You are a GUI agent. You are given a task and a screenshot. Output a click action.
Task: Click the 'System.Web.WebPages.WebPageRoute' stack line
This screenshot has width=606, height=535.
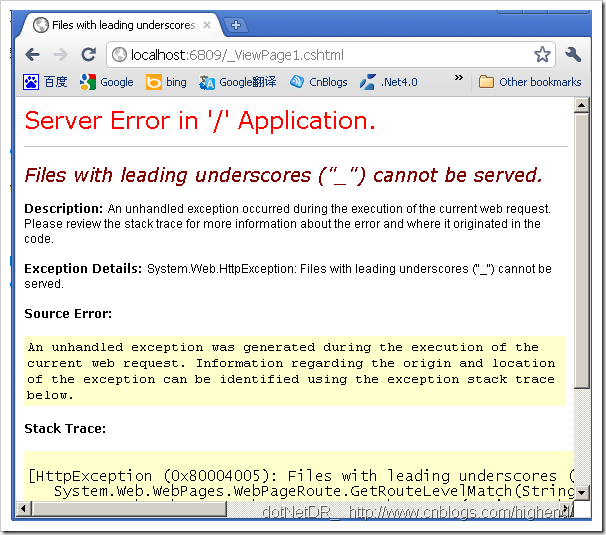point(314,491)
